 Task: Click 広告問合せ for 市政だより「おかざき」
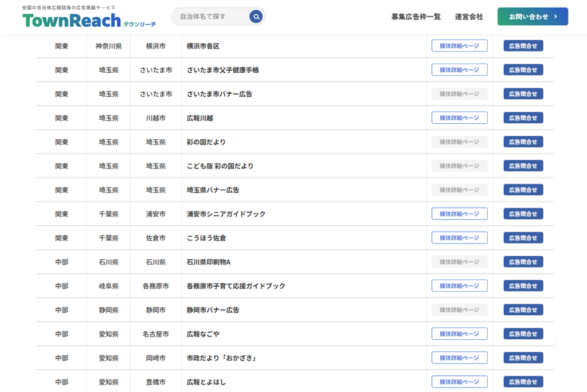(x=523, y=358)
